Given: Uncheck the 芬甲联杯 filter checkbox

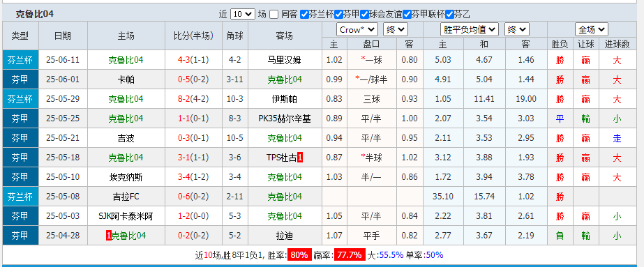Looking at the screenshot, I should [407, 15].
